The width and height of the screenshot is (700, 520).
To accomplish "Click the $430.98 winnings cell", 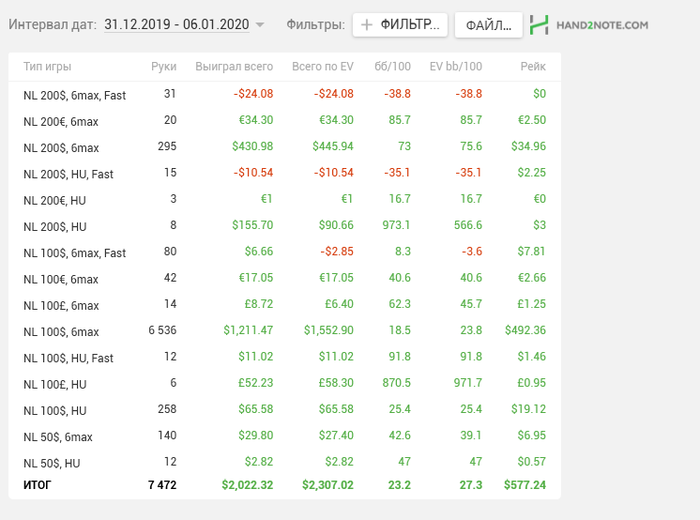I will tap(252, 146).
